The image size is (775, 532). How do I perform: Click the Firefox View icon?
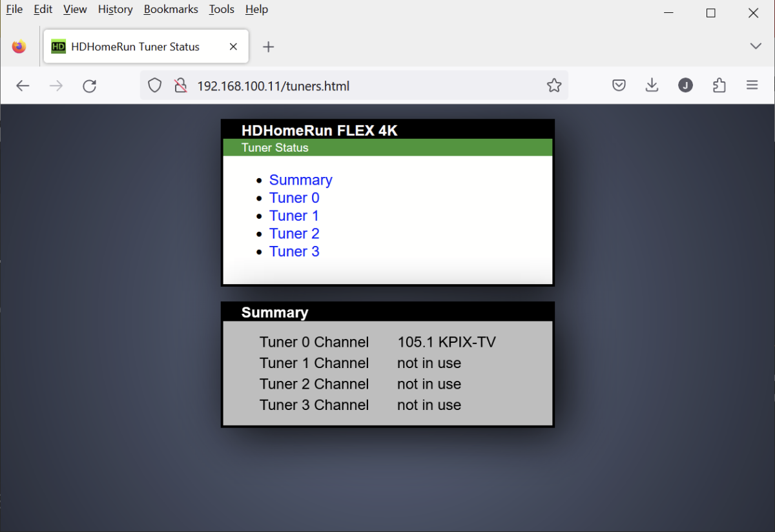point(19,46)
